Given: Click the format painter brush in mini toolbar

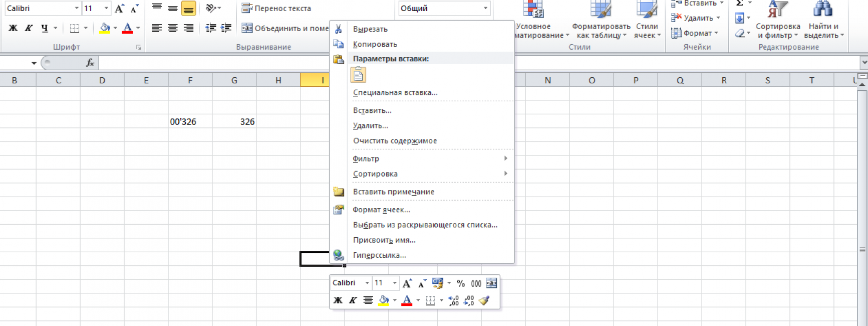Looking at the screenshot, I should point(484,300).
